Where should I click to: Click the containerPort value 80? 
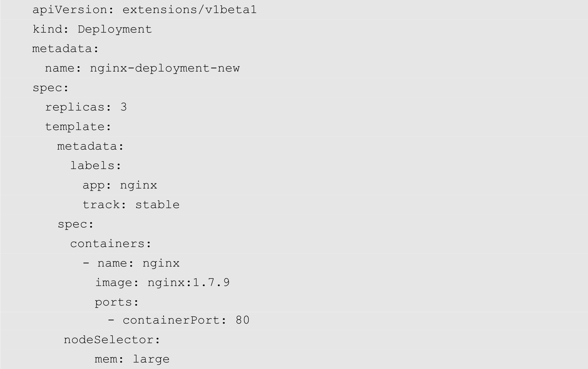[x=242, y=320]
